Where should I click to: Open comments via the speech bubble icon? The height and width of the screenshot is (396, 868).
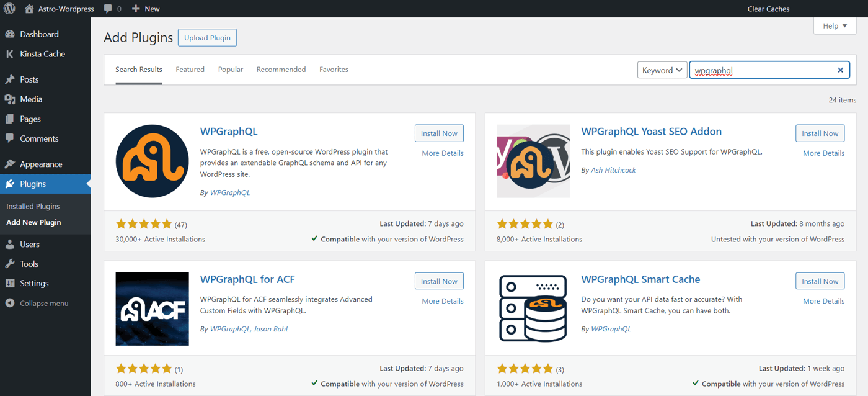point(107,9)
